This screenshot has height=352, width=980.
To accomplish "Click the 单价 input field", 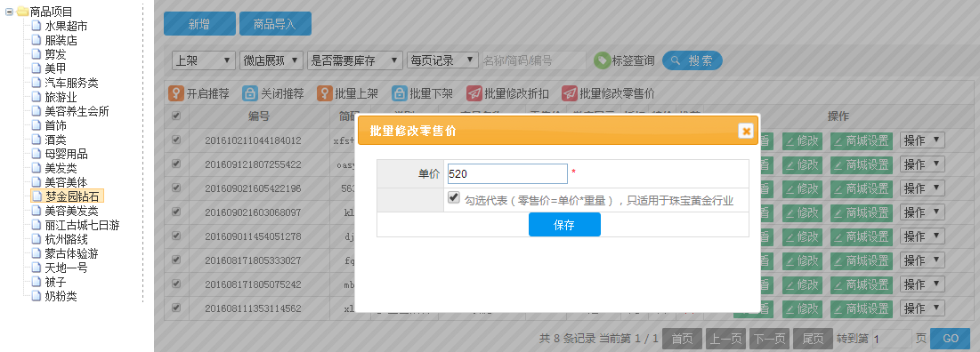I will tap(507, 174).
